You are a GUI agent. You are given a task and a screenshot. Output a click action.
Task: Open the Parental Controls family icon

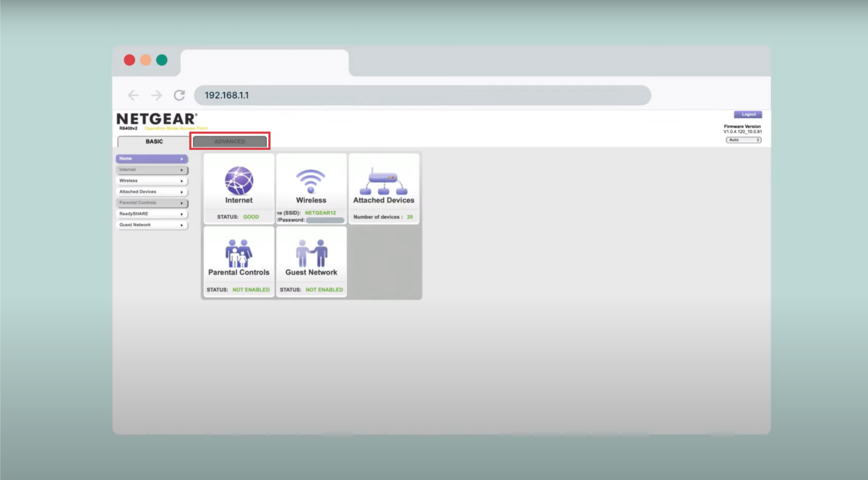239,253
